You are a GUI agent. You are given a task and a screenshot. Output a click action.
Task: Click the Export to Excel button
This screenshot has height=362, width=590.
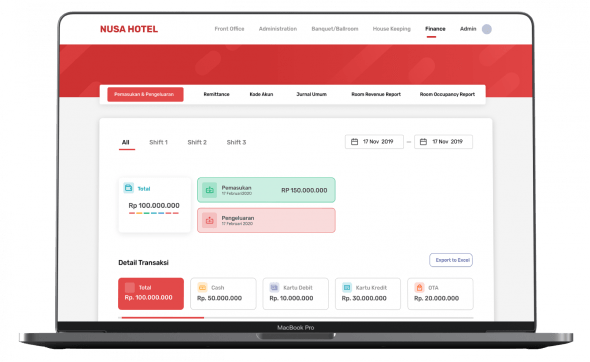click(451, 260)
